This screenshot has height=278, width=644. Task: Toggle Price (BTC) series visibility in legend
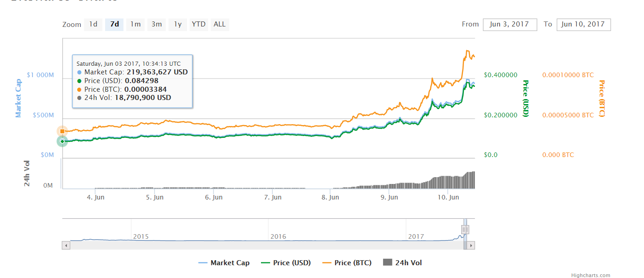click(x=347, y=263)
